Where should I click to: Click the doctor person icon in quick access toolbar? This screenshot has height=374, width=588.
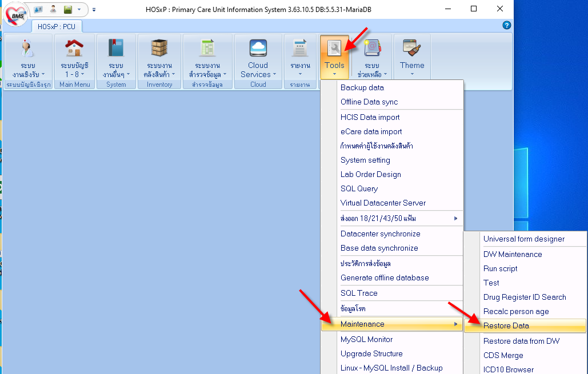pos(53,9)
